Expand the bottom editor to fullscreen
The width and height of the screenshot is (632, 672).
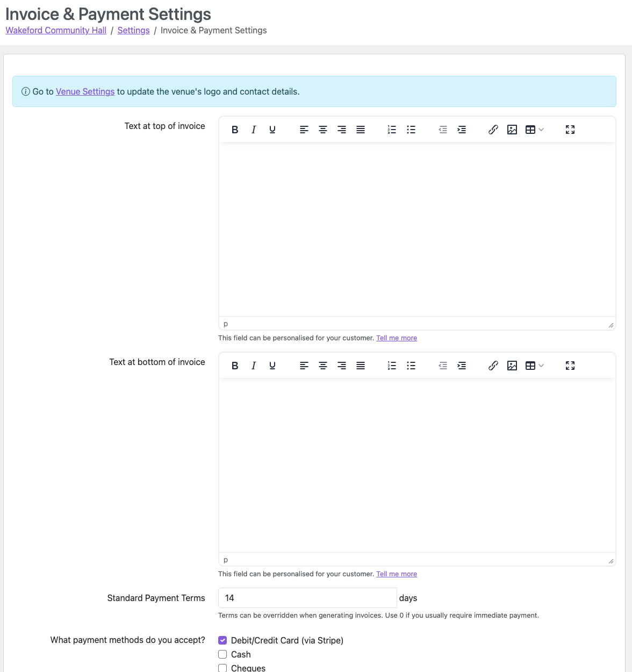570,365
